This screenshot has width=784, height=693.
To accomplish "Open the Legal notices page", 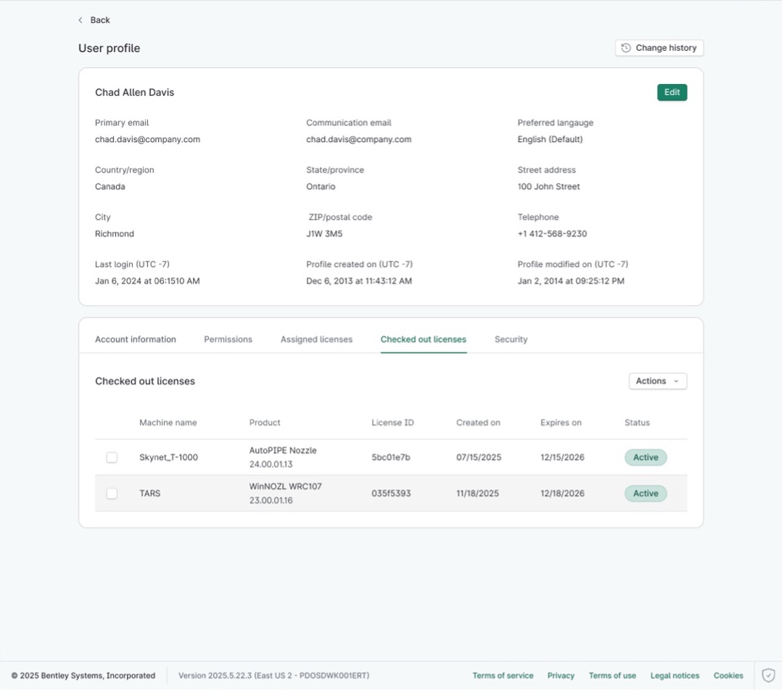I will pos(674,675).
